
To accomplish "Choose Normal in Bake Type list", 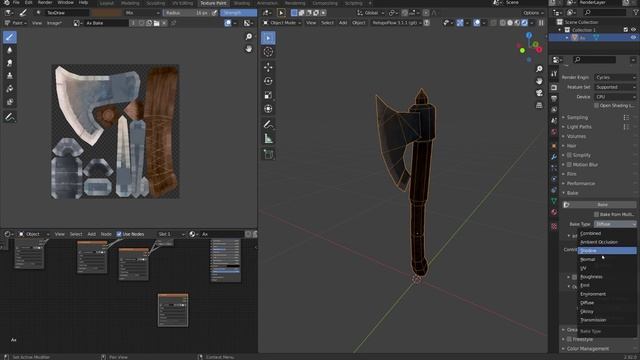I will (x=607, y=260).
